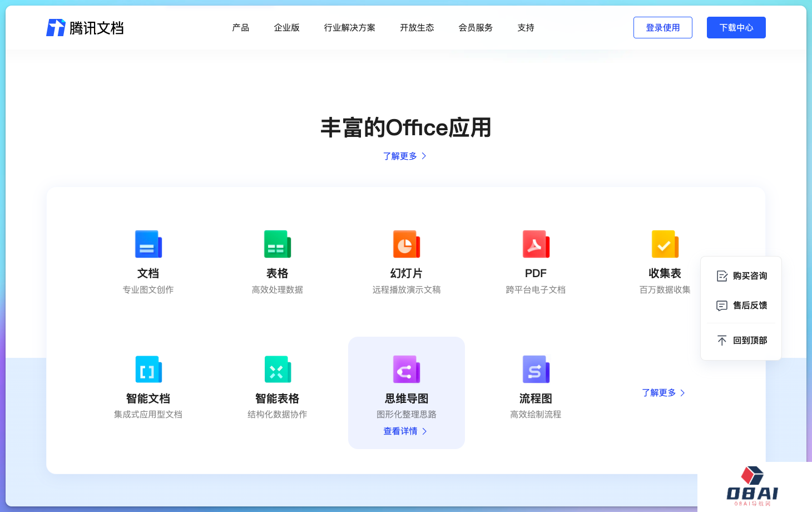Click the 登录使用 login button
This screenshot has height=512, width=812.
click(662, 28)
